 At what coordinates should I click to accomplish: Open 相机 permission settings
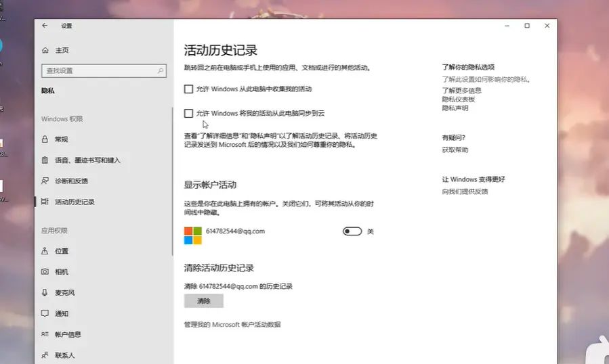(x=62, y=271)
